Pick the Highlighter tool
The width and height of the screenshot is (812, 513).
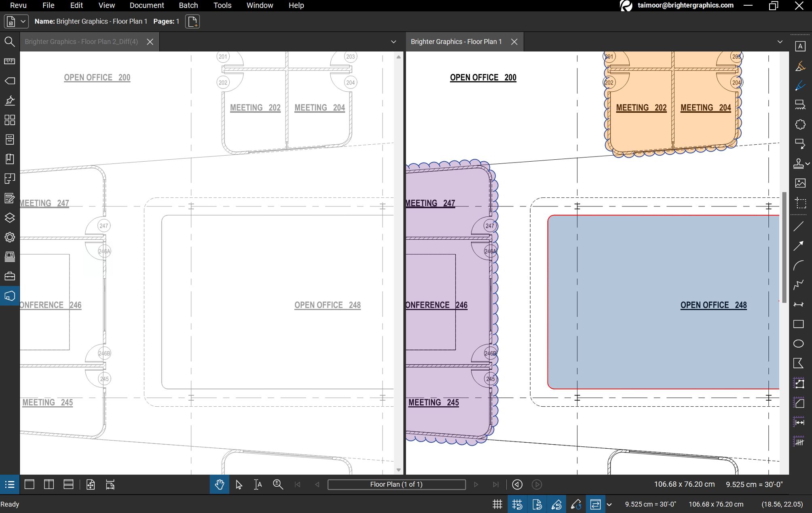pos(801,66)
